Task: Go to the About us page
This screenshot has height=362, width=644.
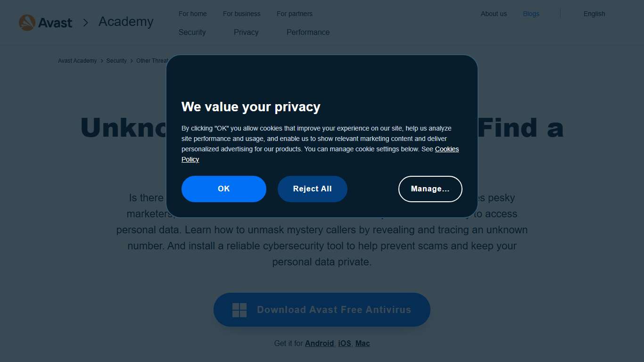Action: (x=494, y=14)
